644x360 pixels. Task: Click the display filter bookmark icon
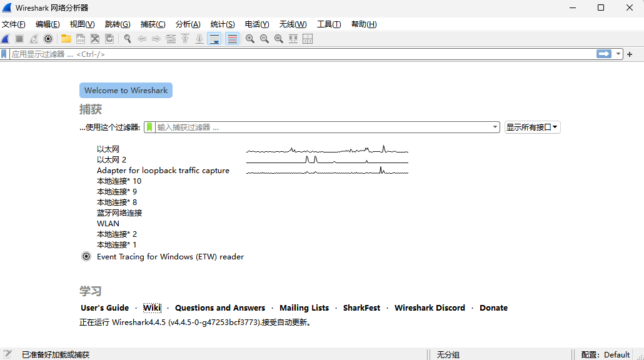4,54
